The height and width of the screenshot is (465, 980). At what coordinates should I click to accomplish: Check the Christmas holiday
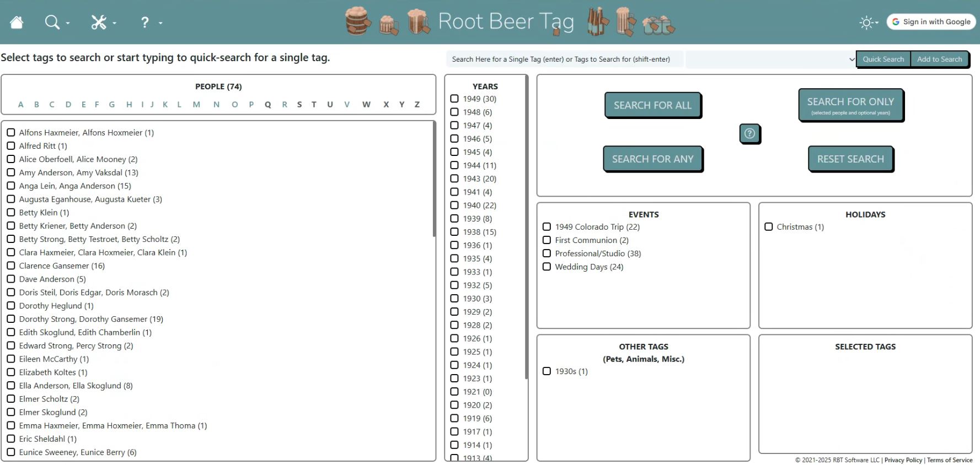[769, 226]
